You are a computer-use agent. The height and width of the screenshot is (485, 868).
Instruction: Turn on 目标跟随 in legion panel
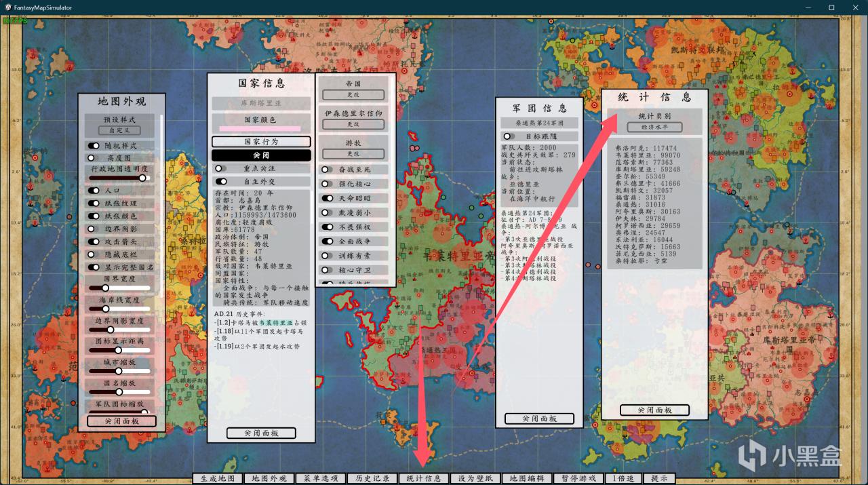509,136
